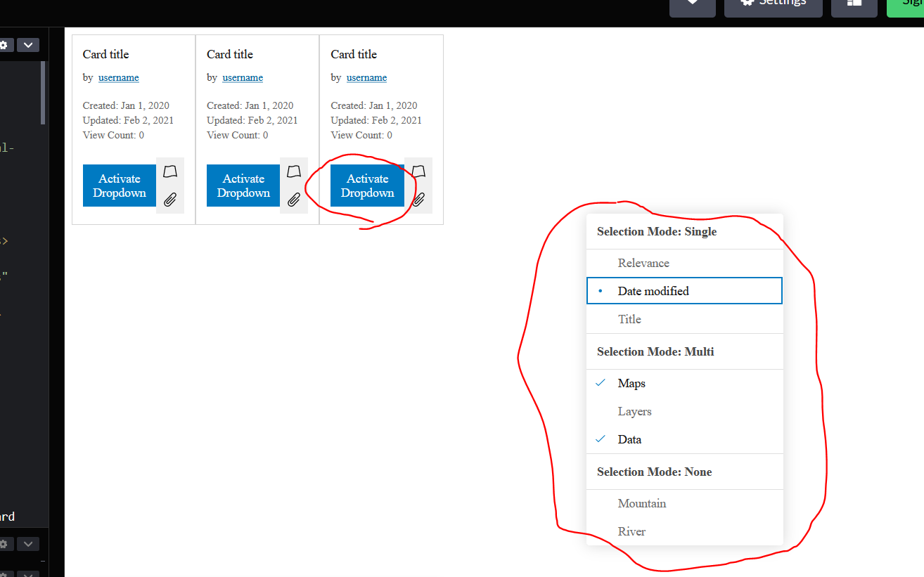Click the paperclip icon on the third card

coord(418,200)
